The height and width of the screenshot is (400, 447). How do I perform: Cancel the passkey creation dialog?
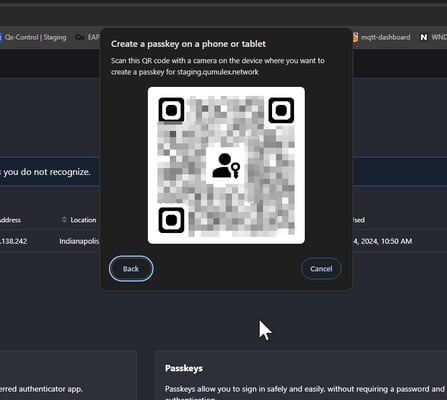321,269
